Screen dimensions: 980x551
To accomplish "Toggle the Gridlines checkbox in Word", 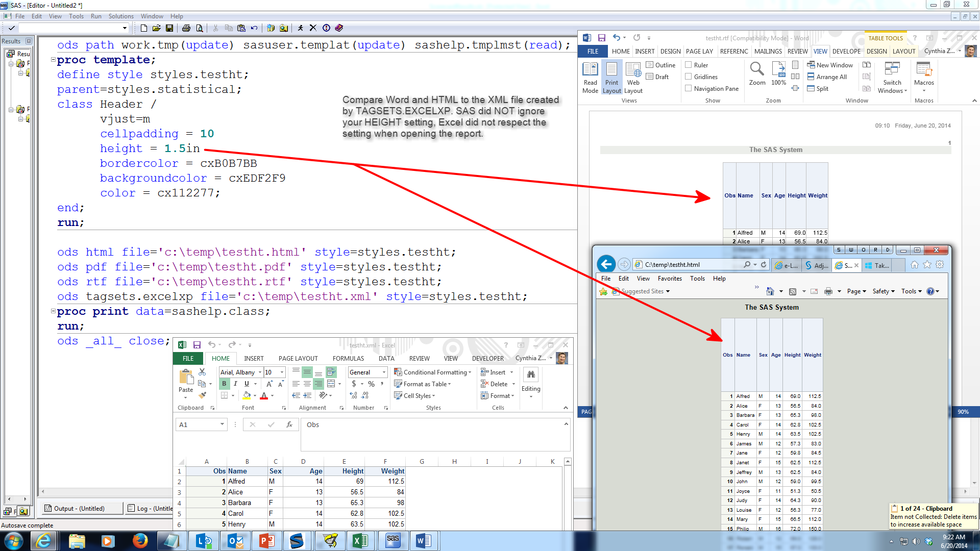I will (x=689, y=77).
